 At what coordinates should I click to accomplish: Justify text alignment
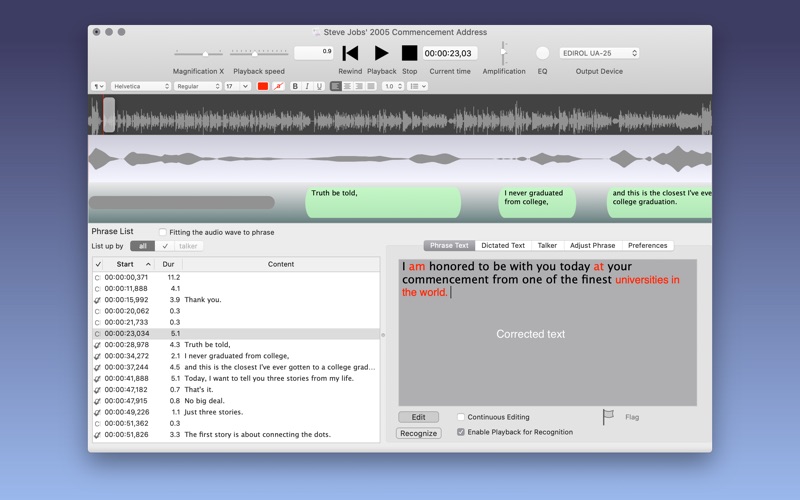pyautogui.click(x=371, y=86)
